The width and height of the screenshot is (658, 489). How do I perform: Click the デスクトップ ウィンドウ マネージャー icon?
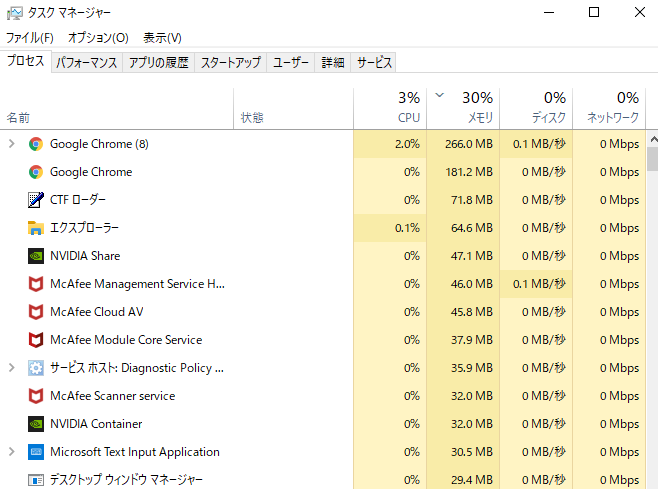(36, 480)
